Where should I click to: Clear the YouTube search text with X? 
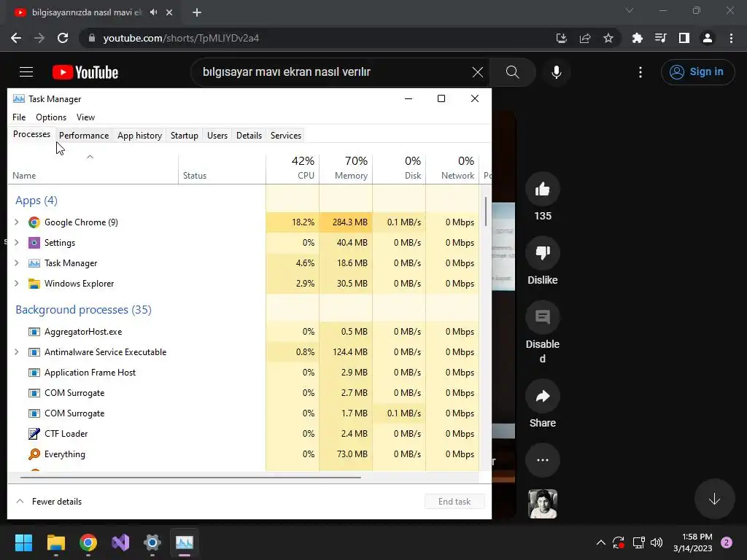(477, 72)
